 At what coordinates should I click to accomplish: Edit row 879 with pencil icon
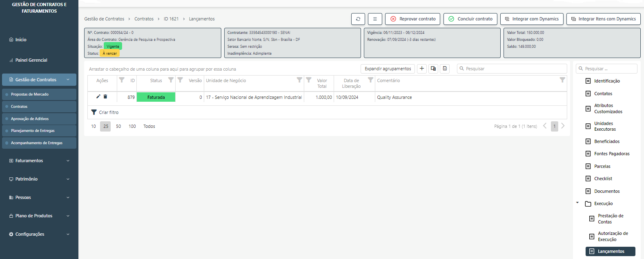[x=98, y=97]
